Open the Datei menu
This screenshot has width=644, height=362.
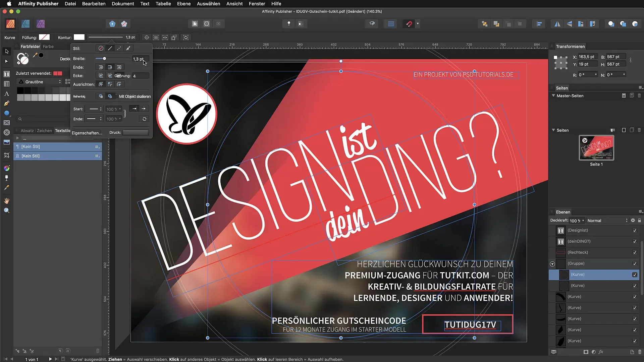(70, 4)
